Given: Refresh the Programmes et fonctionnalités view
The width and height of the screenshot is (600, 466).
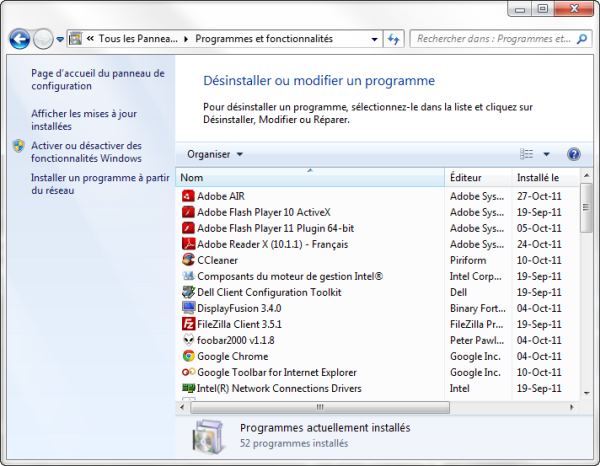Looking at the screenshot, I should 393,39.
